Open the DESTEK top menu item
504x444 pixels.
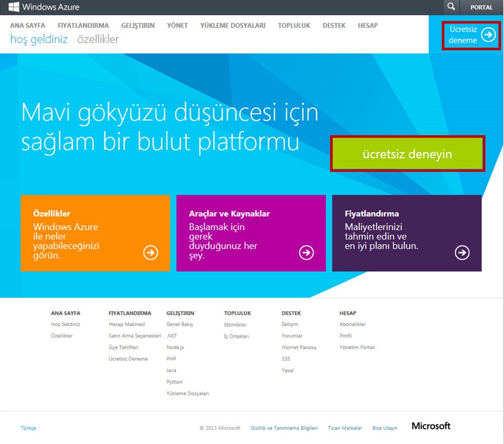pyautogui.click(x=334, y=25)
